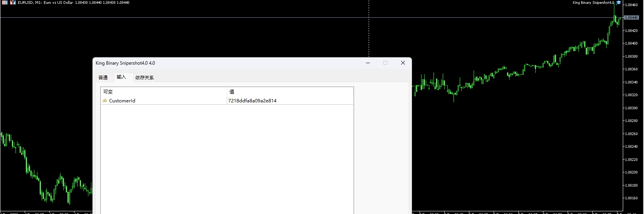Click the current price tag 1.08440
The width and height of the screenshot is (644, 214).
click(x=631, y=18)
